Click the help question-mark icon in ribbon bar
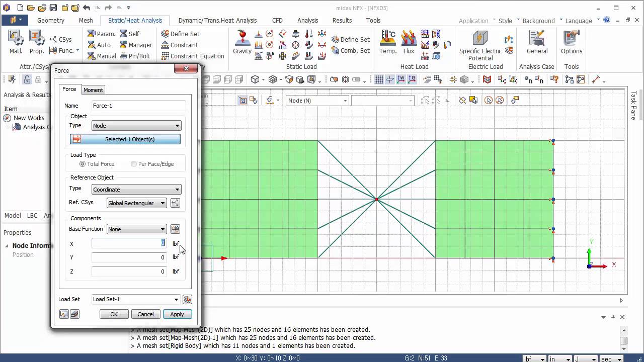 pyautogui.click(x=607, y=21)
